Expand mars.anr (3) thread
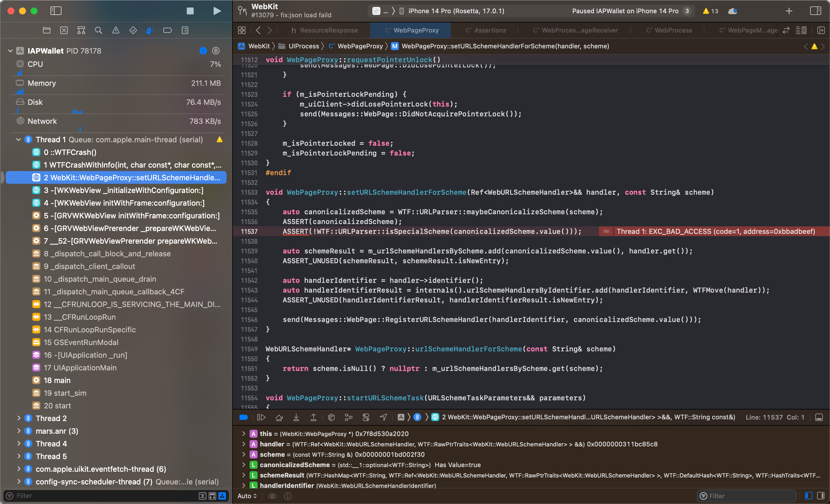The height and width of the screenshot is (504, 830). pyautogui.click(x=18, y=431)
